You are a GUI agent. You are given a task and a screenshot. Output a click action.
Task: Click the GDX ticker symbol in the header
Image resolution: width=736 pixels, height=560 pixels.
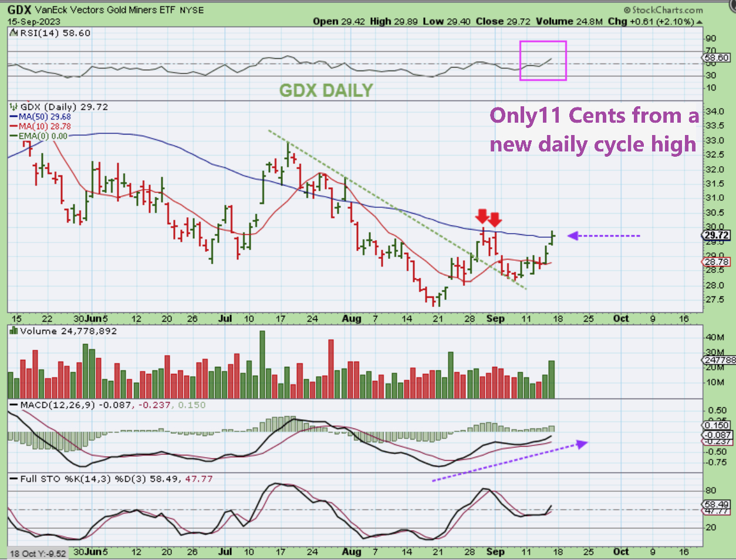tap(19, 10)
